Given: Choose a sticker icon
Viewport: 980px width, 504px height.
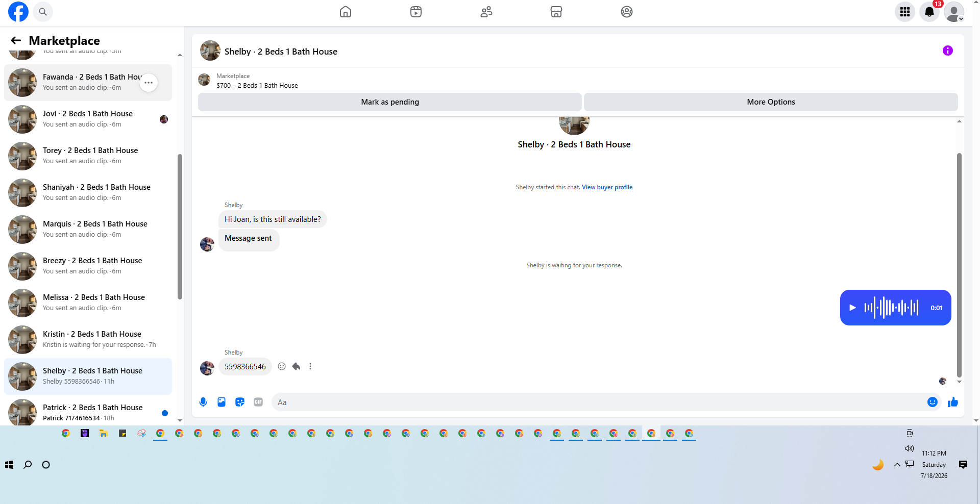Looking at the screenshot, I should (240, 402).
